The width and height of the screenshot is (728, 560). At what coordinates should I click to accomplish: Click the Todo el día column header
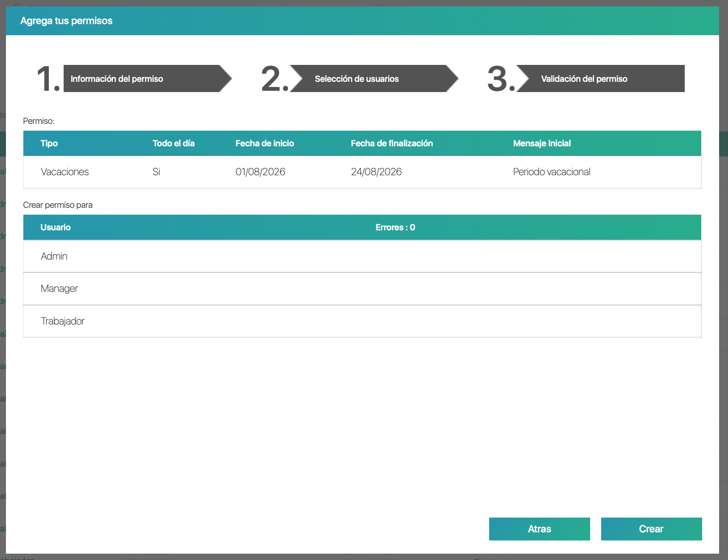coord(174,143)
